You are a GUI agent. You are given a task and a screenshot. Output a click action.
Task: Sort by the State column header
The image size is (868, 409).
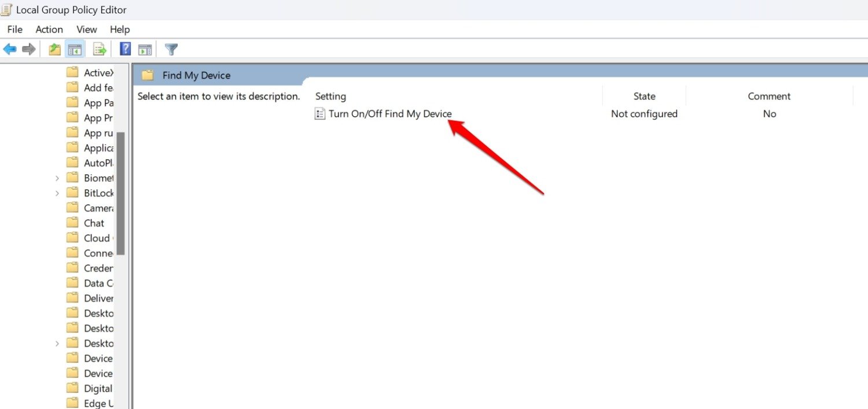coord(644,97)
